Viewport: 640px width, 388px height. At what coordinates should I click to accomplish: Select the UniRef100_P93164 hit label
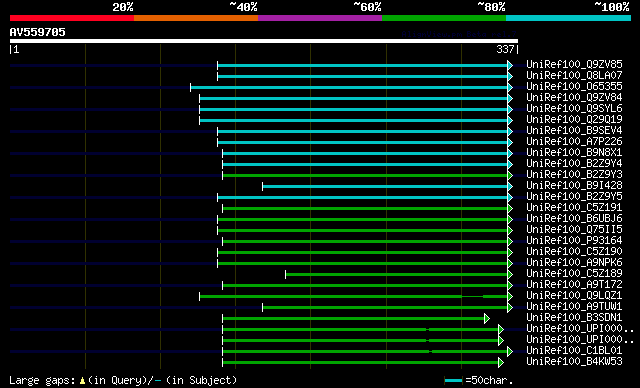pos(574,241)
